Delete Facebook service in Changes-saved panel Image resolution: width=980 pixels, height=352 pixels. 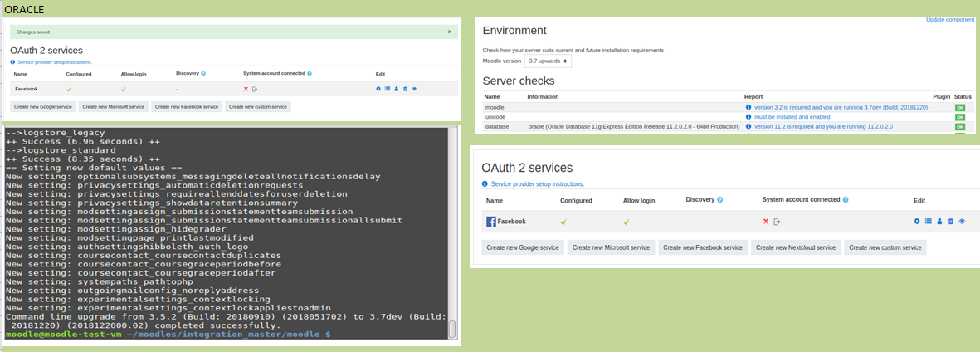point(405,89)
